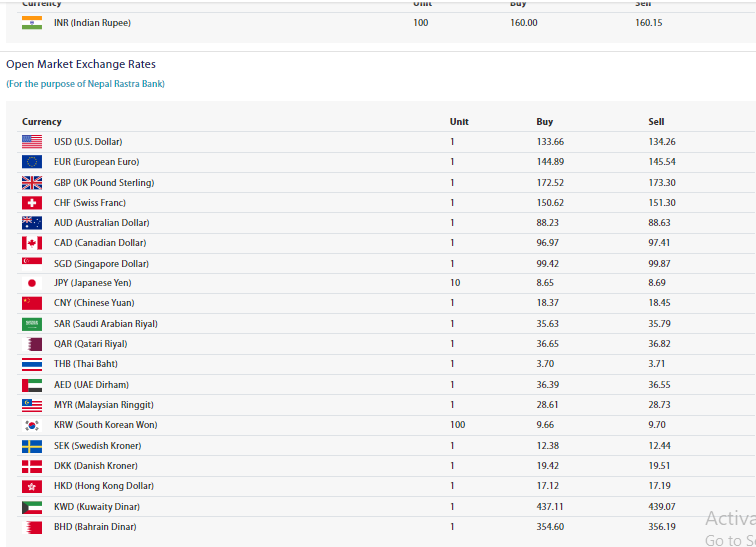
Task: Click the Sell column header
Action: click(656, 122)
